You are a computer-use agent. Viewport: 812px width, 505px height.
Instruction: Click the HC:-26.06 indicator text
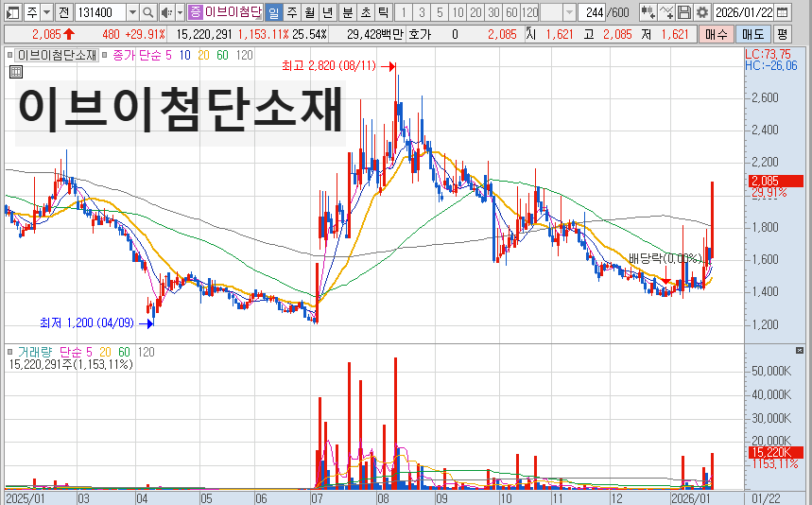(x=771, y=65)
